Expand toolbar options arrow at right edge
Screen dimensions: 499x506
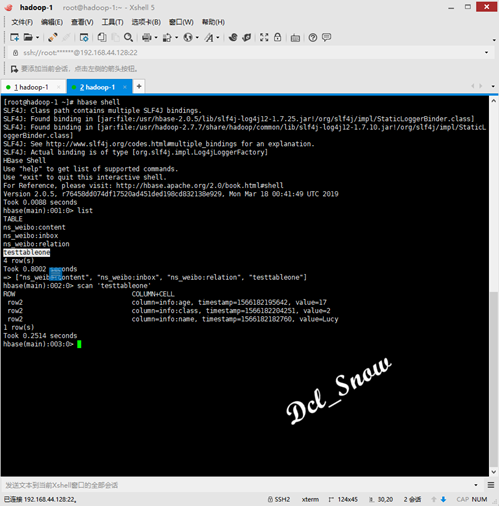tap(494, 40)
